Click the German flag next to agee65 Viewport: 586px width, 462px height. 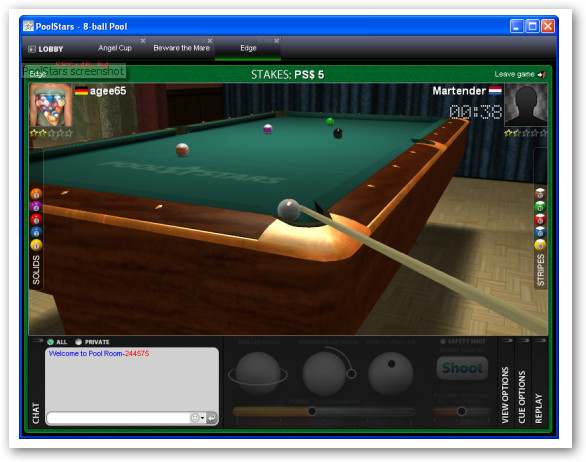click(x=81, y=91)
